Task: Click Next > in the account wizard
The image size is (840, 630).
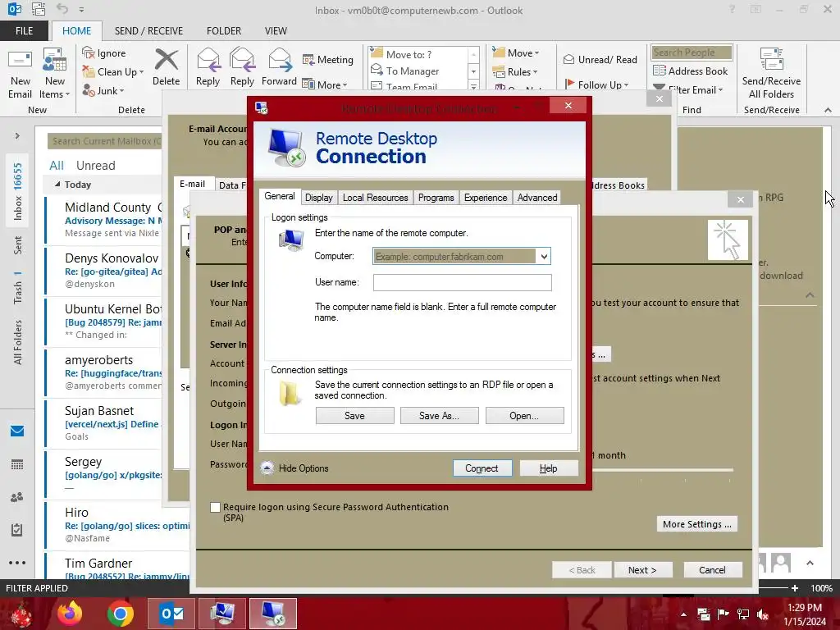Action: tap(642, 570)
